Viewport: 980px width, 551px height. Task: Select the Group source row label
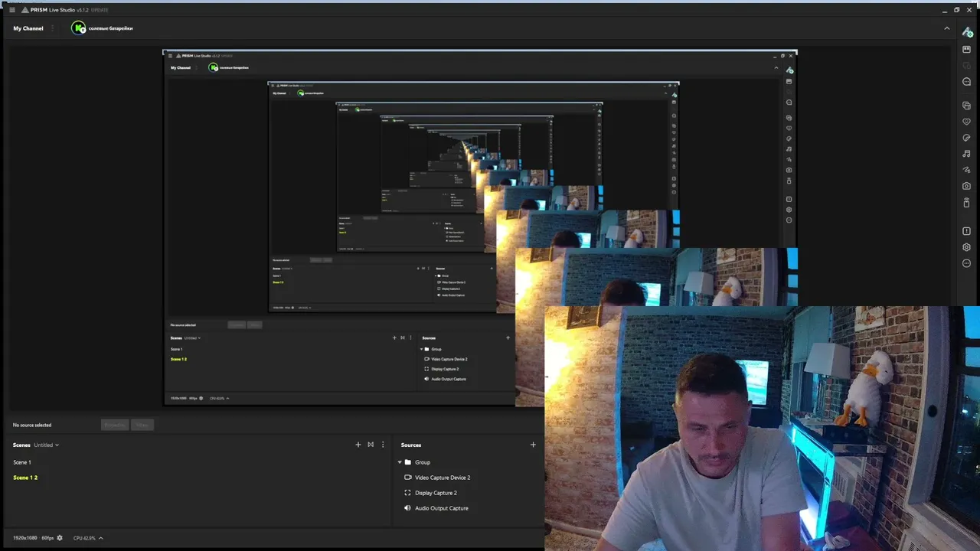click(423, 462)
